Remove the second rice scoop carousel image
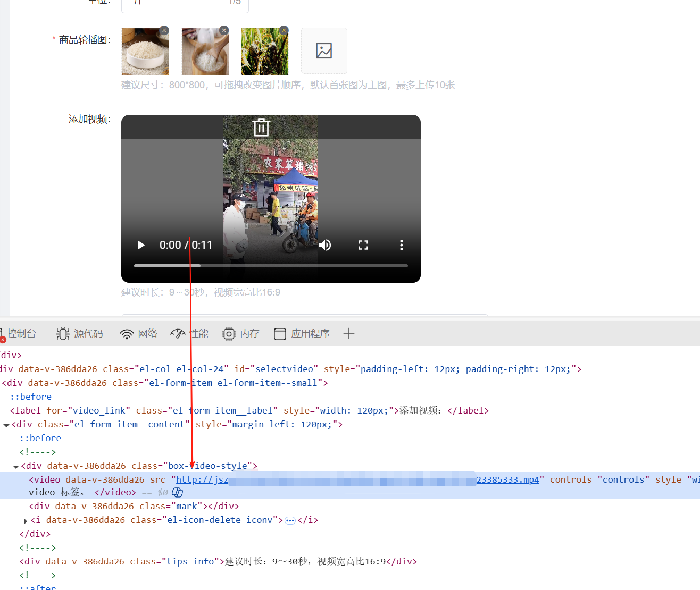This screenshot has height=590, width=700. click(224, 30)
